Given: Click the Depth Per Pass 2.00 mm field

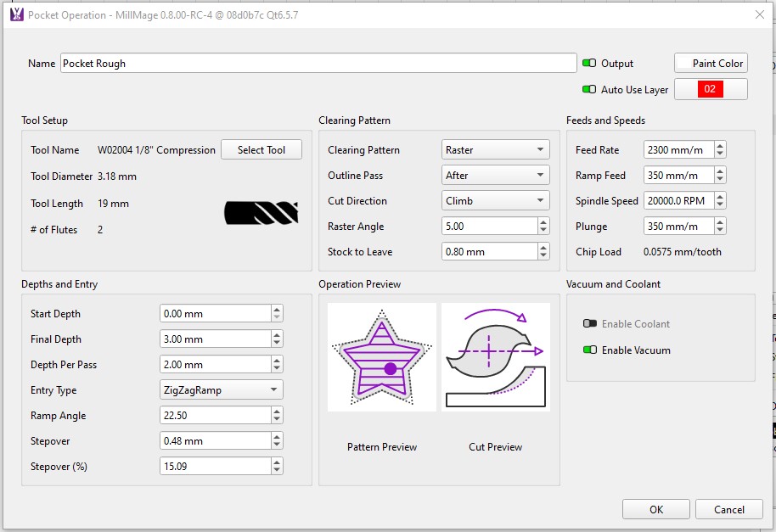Looking at the screenshot, I should click(216, 364).
